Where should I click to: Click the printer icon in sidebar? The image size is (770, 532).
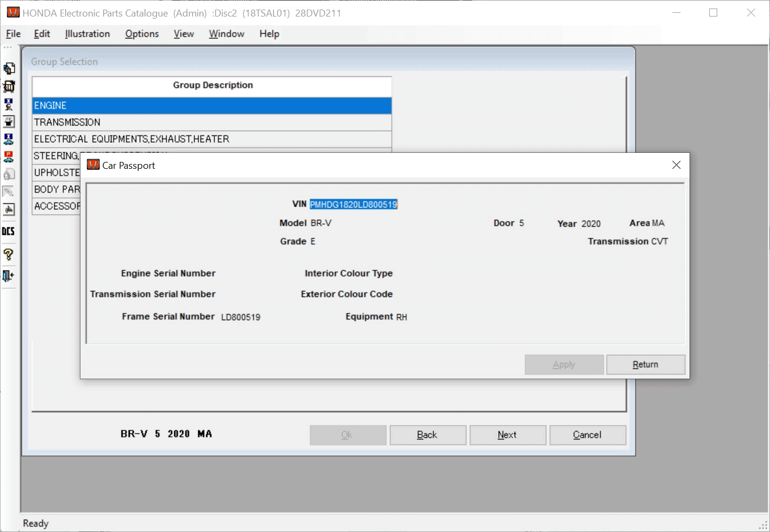9,209
